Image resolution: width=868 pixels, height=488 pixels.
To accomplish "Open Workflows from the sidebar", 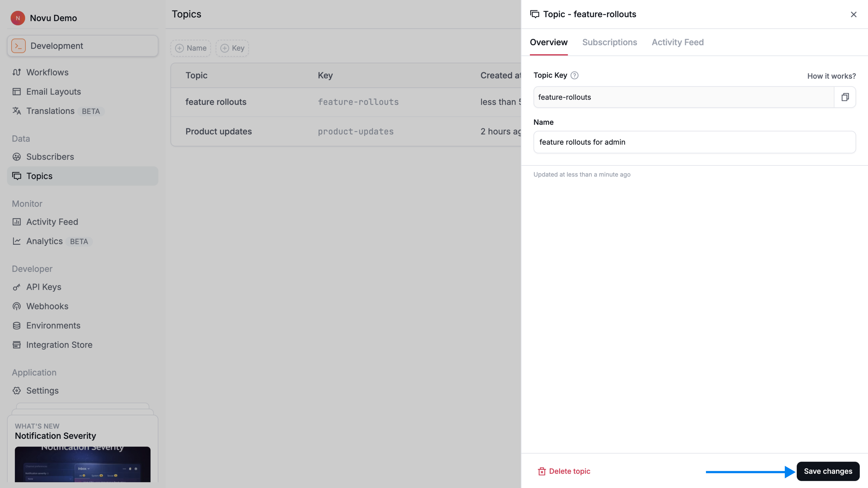I will [x=47, y=72].
